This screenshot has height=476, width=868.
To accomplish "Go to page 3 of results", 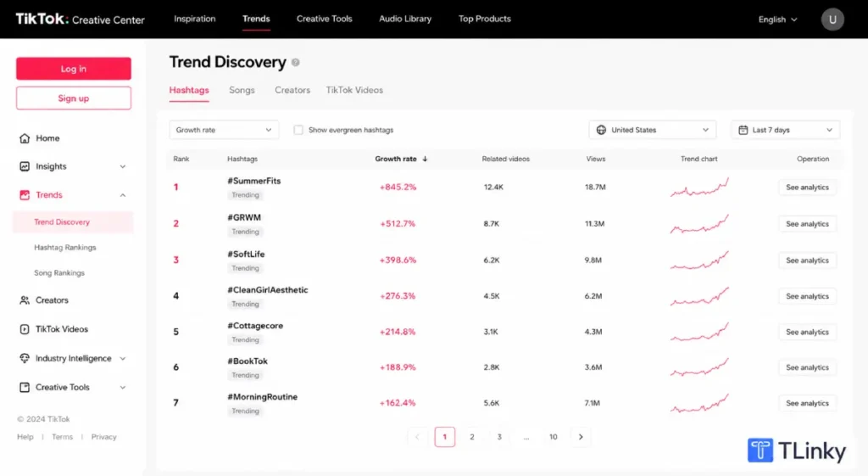I will (499, 437).
